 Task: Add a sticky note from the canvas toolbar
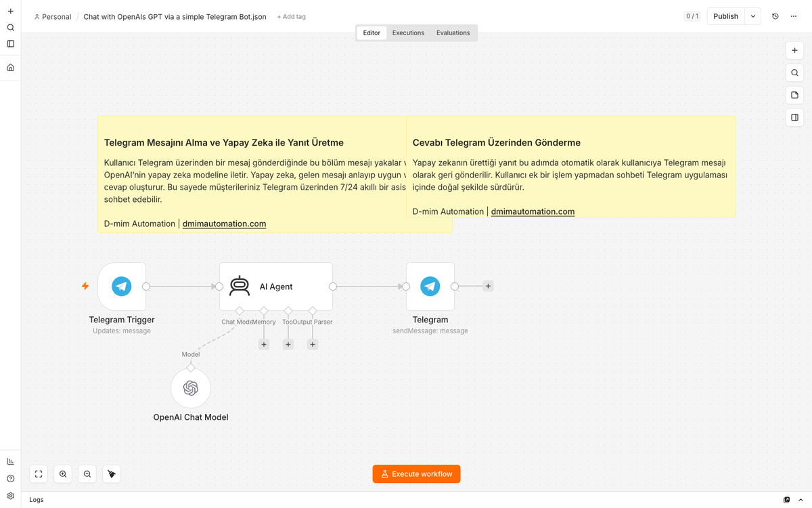pos(794,96)
